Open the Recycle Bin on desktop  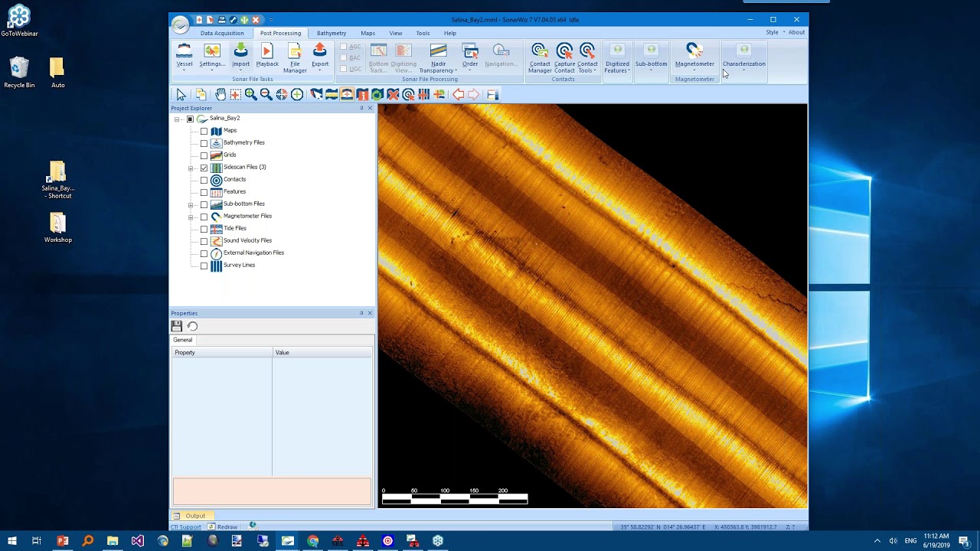(x=19, y=73)
